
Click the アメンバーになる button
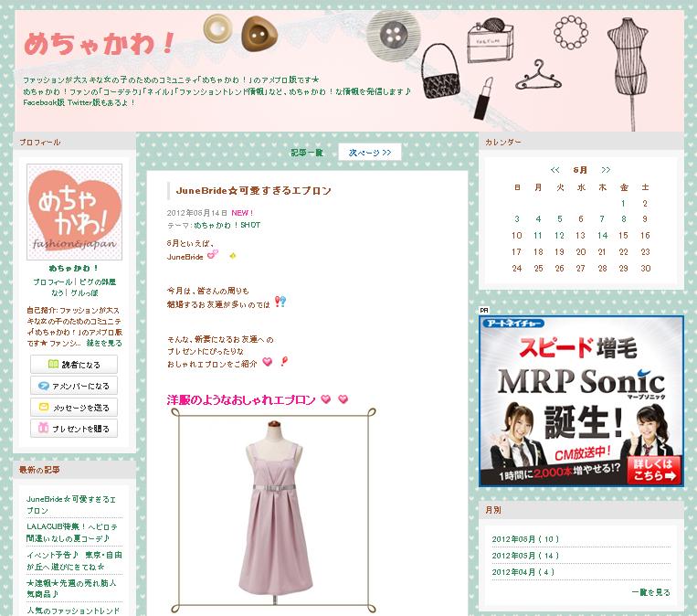coord(74,386)
